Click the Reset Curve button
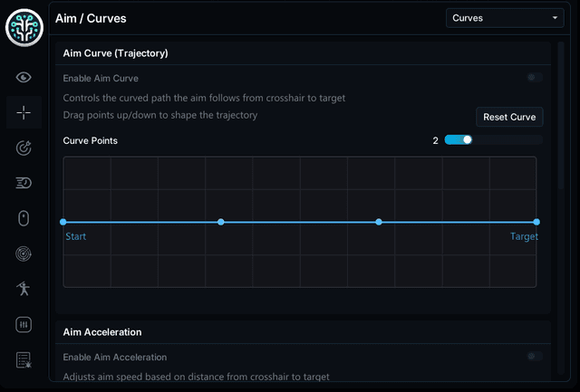Viewport: 580px width, 392px height. click(509, 117)
